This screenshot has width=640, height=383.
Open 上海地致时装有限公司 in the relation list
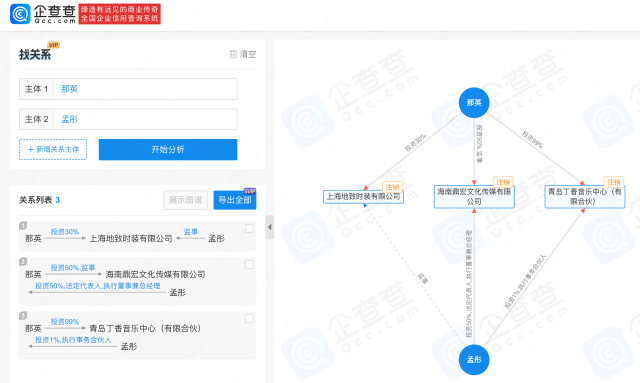tap(131, 238)
